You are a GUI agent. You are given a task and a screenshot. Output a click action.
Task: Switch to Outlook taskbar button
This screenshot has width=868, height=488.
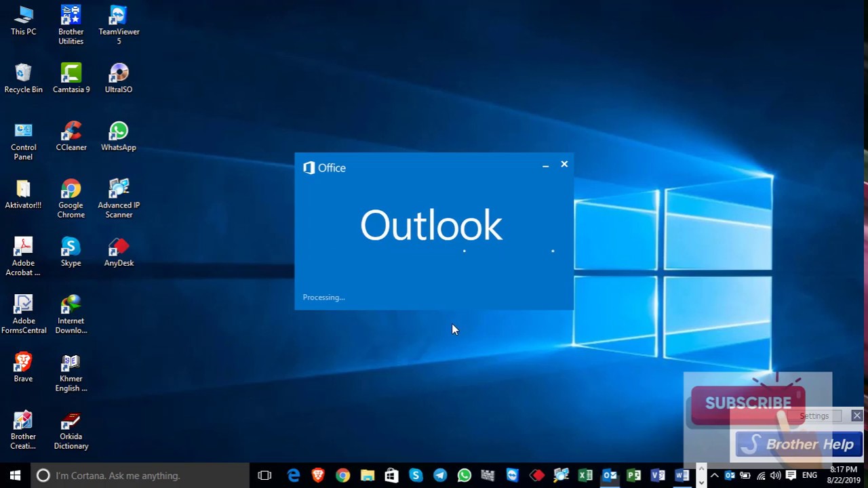click(610, 476)
